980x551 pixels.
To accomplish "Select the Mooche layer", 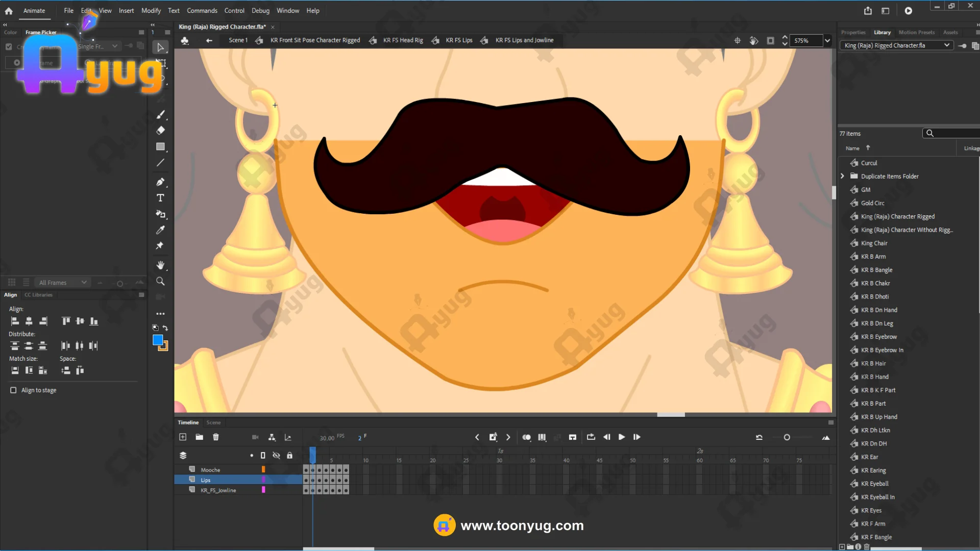I will pos(210,470).
